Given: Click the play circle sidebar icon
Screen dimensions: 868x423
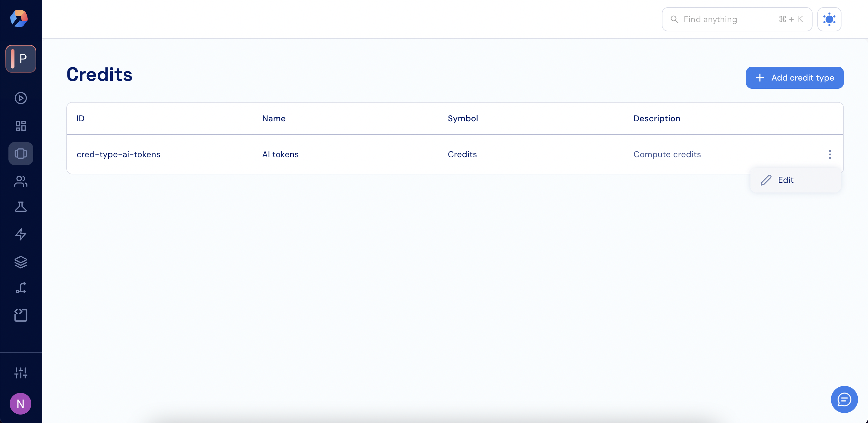Looking at the screenshot, I should click(x=20, y=98).
